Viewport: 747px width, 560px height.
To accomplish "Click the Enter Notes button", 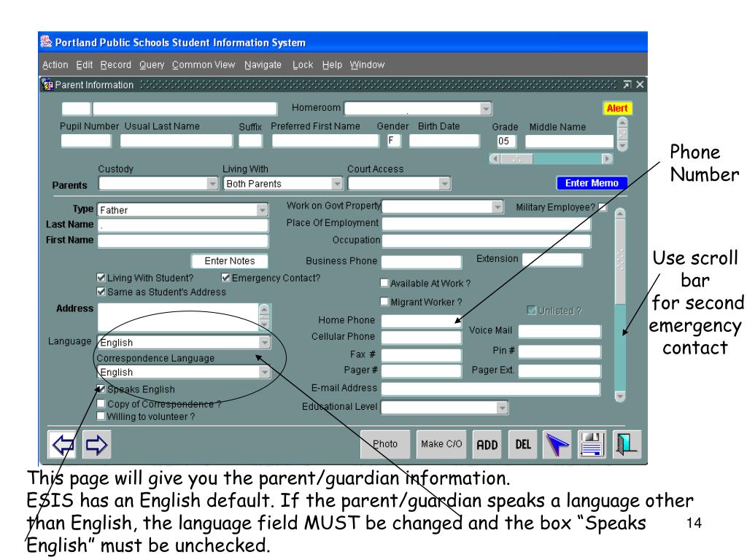I will tap(230, 261).
